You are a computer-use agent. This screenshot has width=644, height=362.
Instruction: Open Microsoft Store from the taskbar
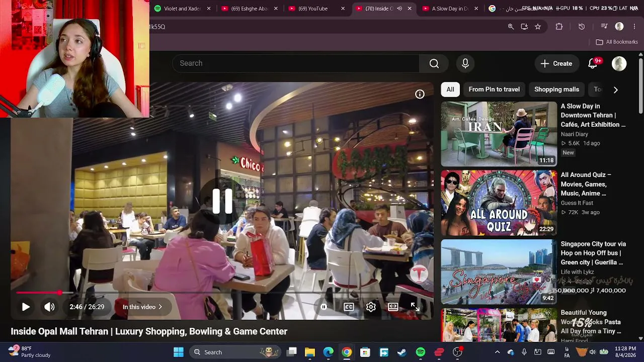click(x=365, y=352)
